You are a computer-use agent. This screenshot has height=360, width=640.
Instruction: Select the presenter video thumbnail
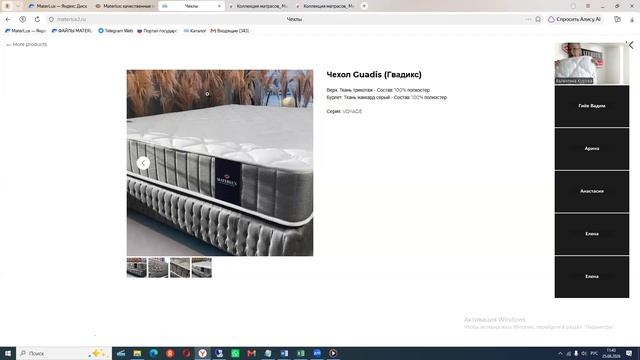click(x=591, y=63)
